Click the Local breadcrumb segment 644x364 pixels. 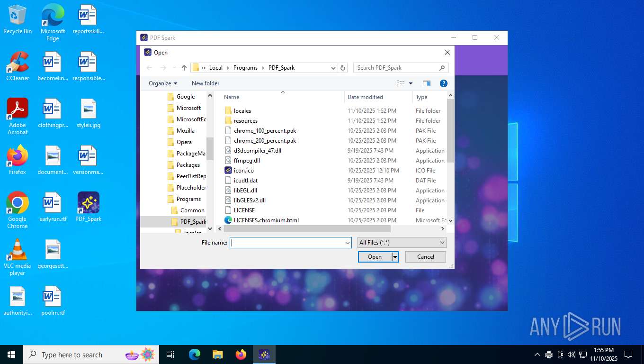(x=216, y=68)
